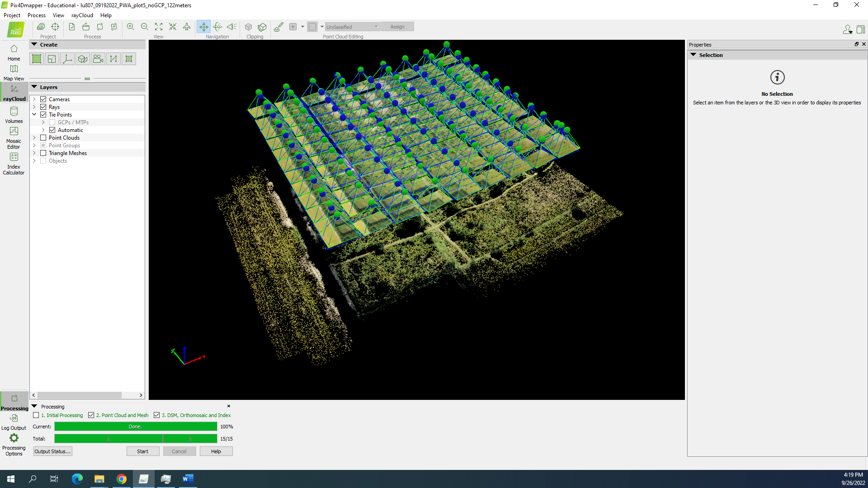
Task: Click the clip point cloud cube icon
Action: tap(248, 27)
